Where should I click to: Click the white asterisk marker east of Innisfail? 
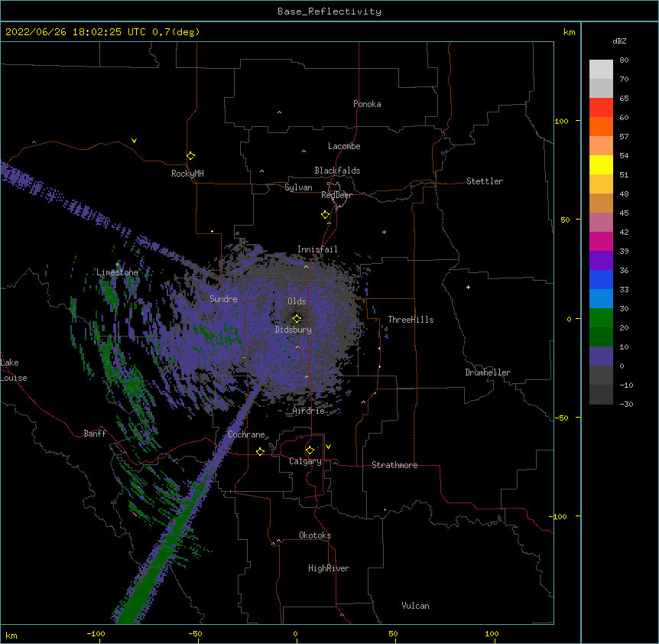pos(384,232)
